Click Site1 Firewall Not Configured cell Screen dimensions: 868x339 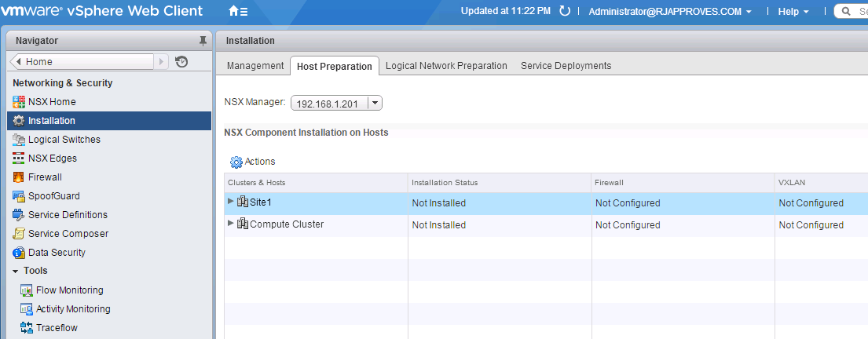pyautogui.click(x=683, y=203)
